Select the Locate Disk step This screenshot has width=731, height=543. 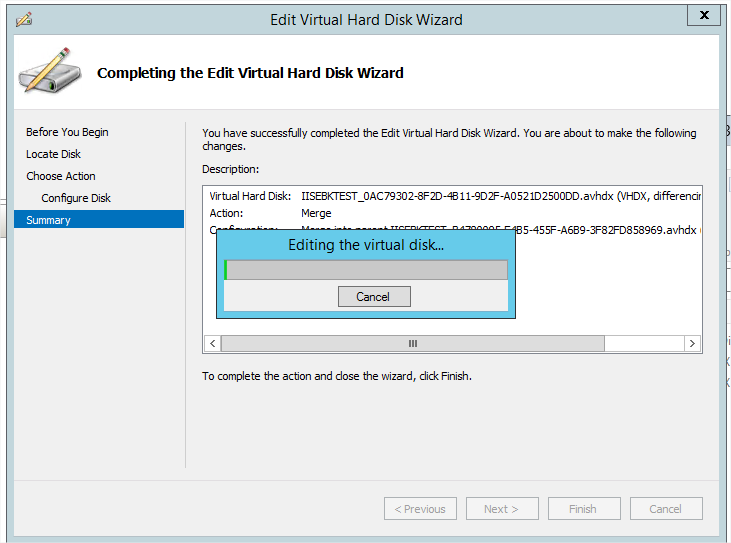click(53, 154)
